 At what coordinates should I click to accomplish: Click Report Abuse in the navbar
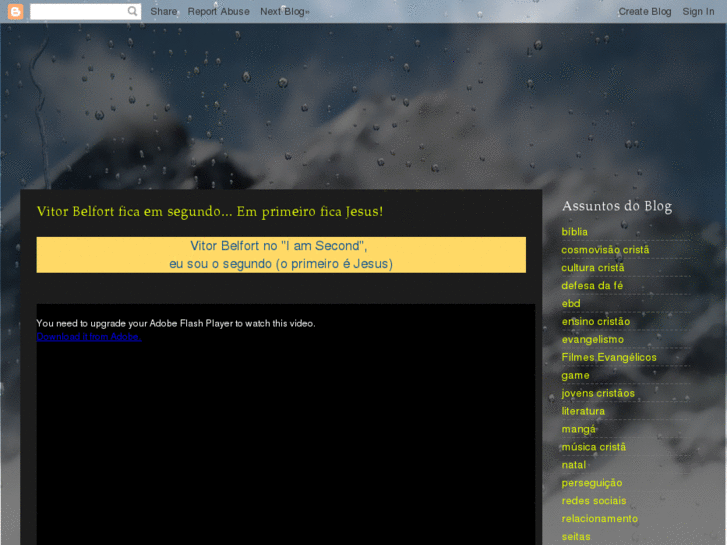pyautogui.click(x=218, y=12)
